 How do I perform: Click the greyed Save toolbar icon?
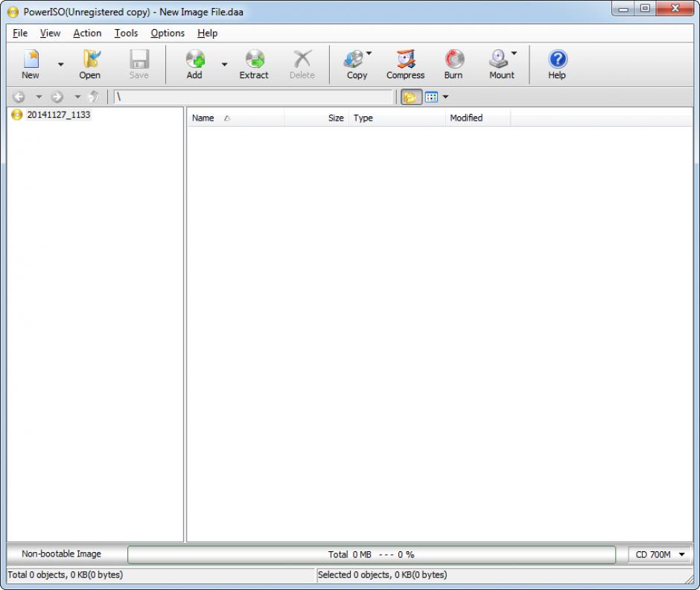139,64
